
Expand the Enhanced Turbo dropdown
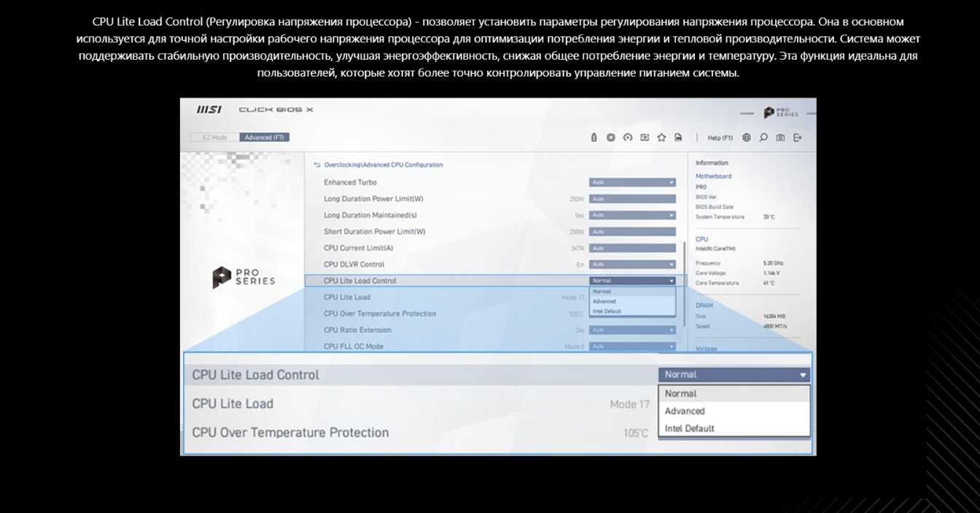[x=632, y=182]
